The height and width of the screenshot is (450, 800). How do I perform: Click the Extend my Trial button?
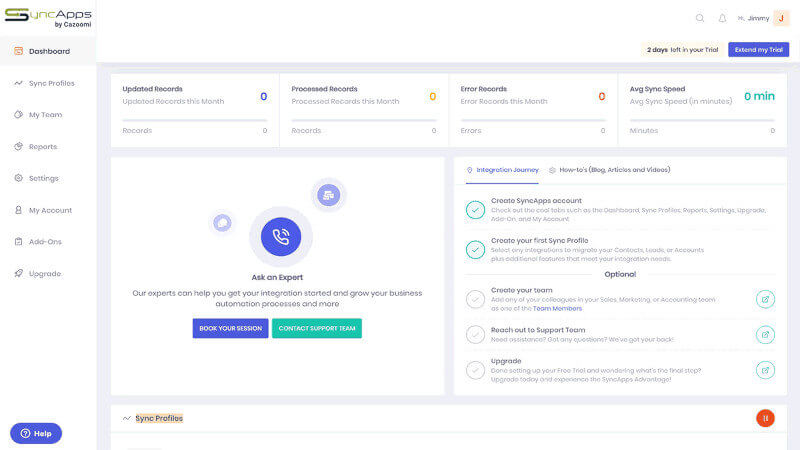[x=758, y=49]
